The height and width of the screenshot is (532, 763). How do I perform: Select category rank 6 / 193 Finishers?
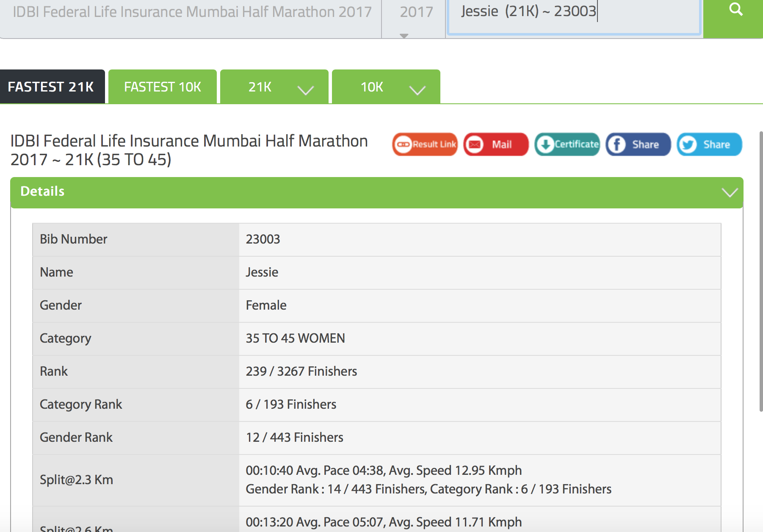pyautogui.click(x=291, y=405)
